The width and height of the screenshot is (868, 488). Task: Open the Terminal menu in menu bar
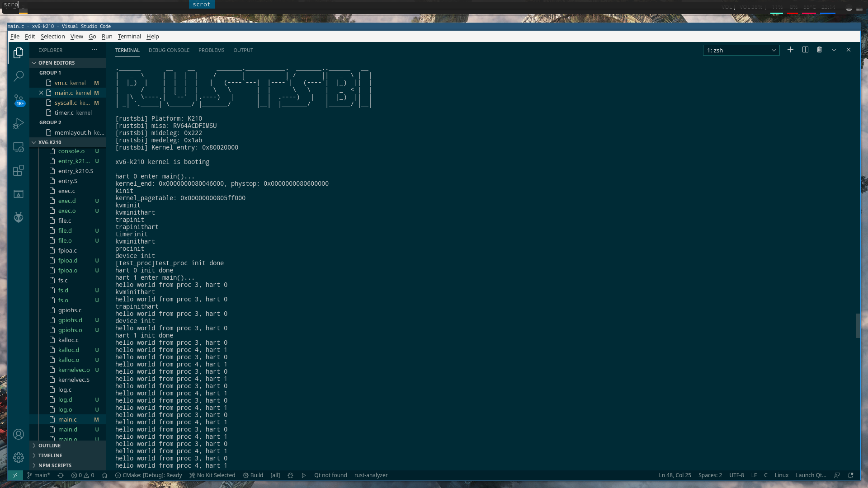coord(129,36)
